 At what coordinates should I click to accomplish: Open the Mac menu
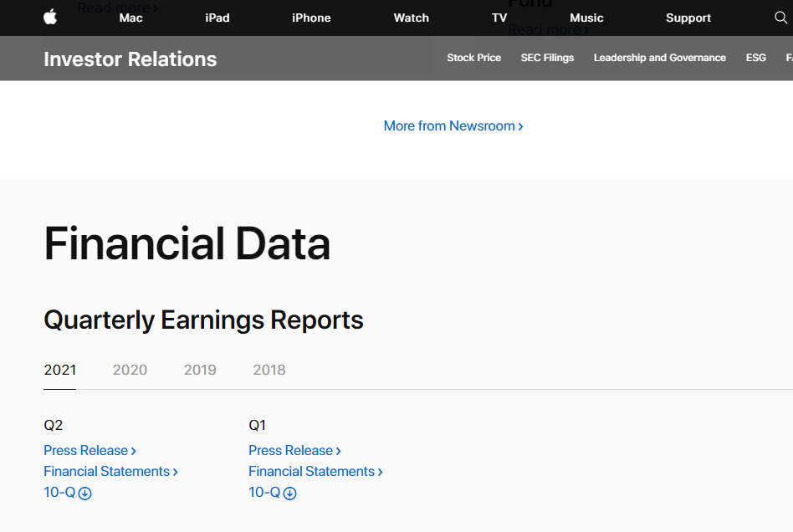131,18
